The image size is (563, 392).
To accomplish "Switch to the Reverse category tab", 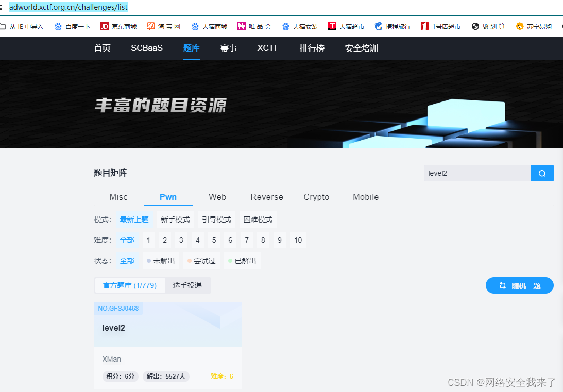I will (x=267, y=197).
